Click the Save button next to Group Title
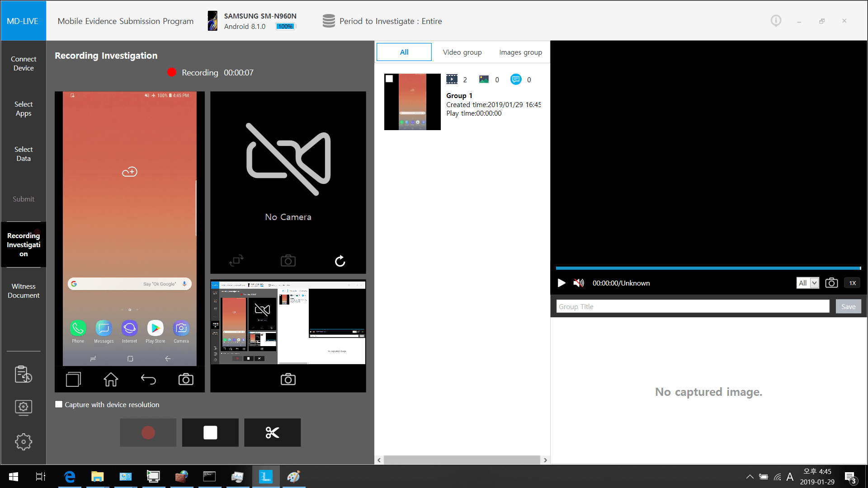 tap(848, 306)
